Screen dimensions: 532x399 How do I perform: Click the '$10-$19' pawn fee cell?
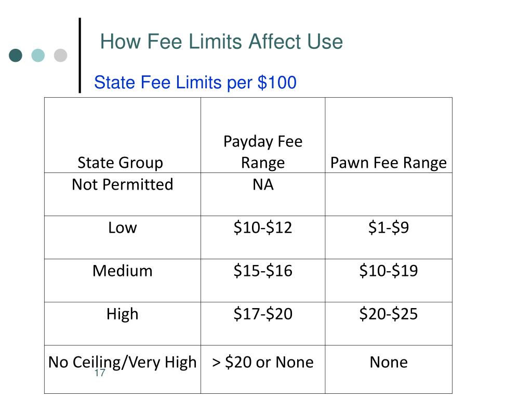coord(389,280)
